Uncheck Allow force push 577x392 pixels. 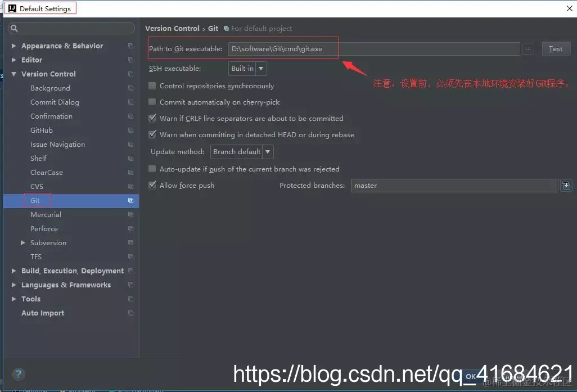[152, 185]
